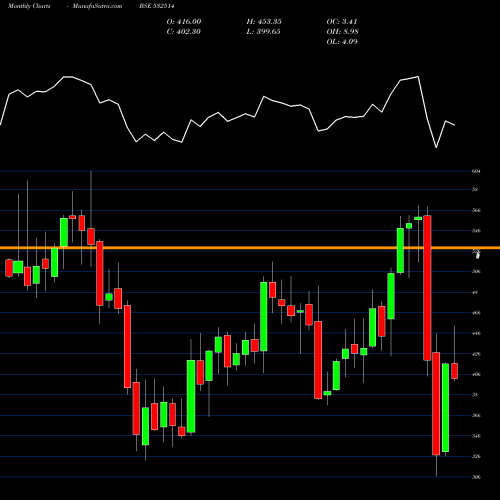Select the "H: 453.35" high value
The image size is (500, 500).
264,21
